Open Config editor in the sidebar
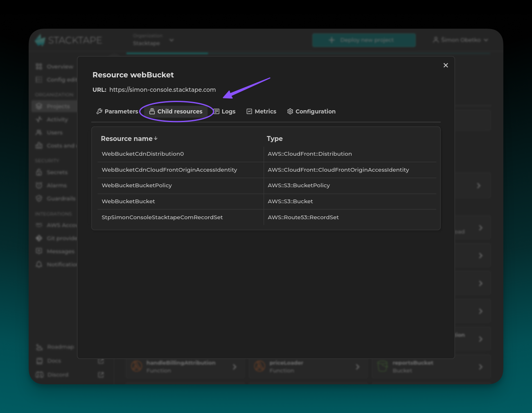 coord(56,79)
